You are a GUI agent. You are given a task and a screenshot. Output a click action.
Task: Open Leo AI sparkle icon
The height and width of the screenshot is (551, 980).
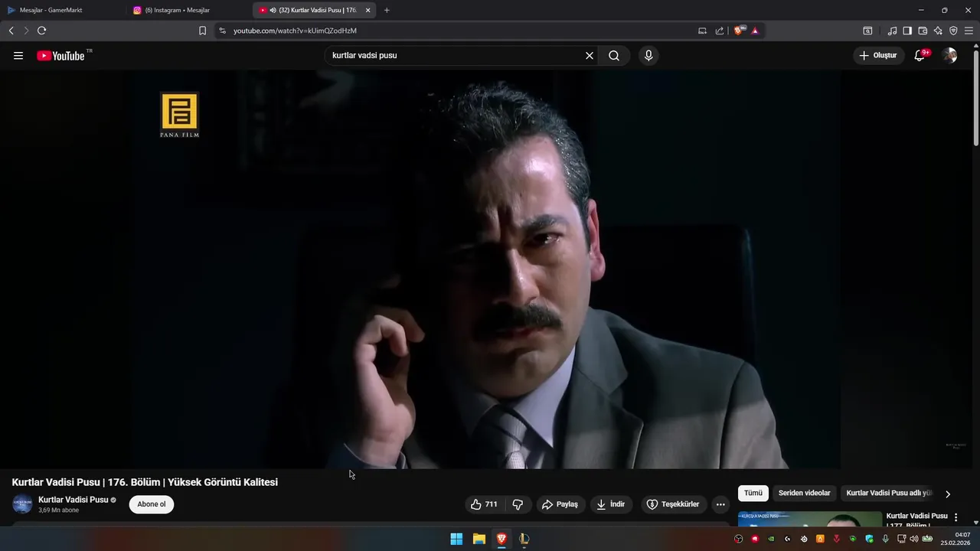[938, 31]
